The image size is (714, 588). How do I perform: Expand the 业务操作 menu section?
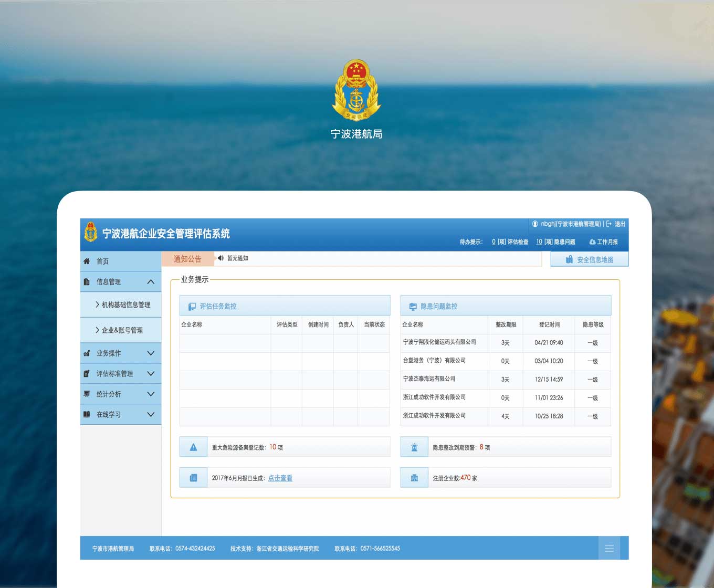(151, 353)
